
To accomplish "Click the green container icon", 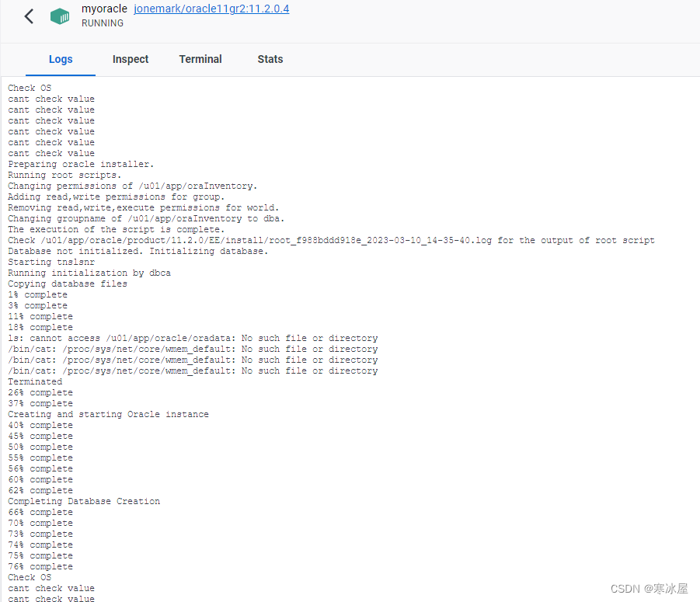I will [x=60, y=16].
